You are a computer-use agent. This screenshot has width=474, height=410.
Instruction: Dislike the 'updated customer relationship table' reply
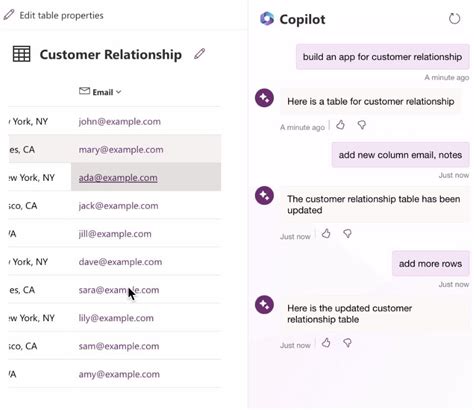click(347, 343)
